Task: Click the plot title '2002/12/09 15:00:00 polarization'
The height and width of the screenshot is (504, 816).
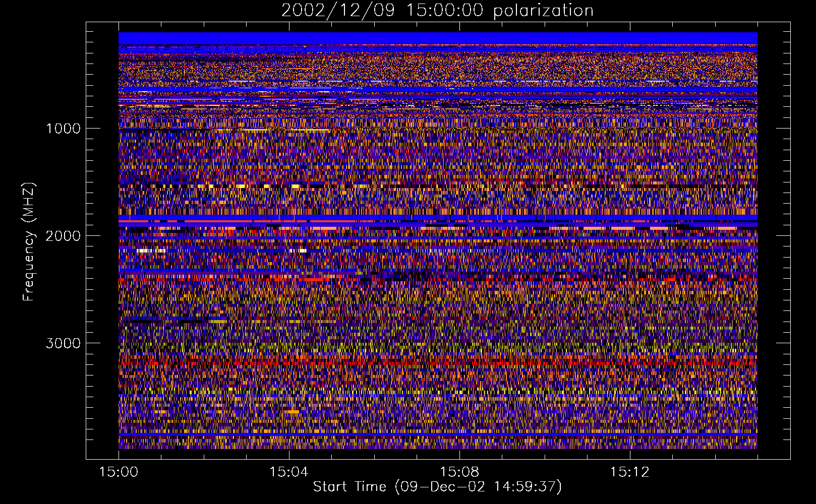Action: click(x=437, y=11)
